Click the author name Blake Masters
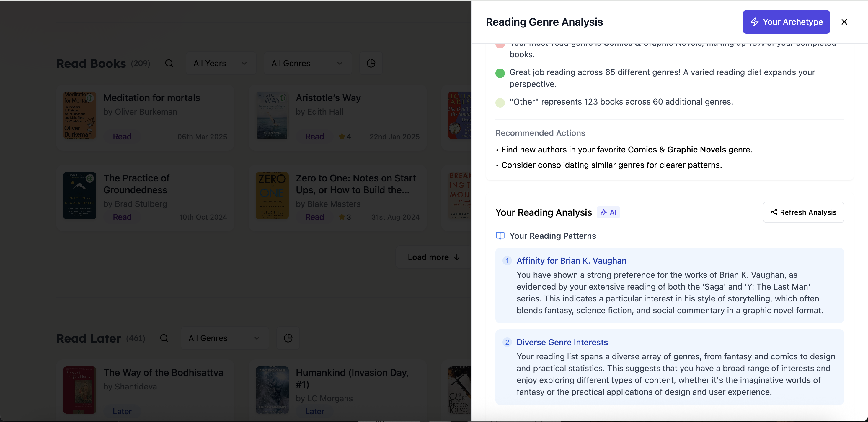 (x=334, y=204)
